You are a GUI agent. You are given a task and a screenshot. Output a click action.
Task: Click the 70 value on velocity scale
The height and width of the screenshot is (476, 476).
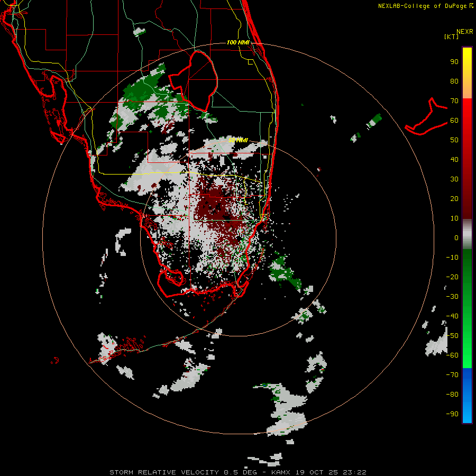pyautogui.click(x=454, y=101)
